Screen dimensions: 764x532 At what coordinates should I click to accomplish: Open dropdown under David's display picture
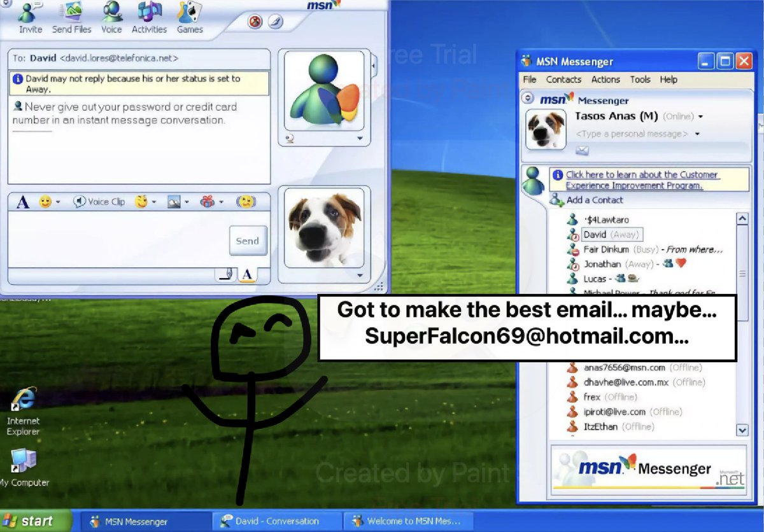[359, 139]
